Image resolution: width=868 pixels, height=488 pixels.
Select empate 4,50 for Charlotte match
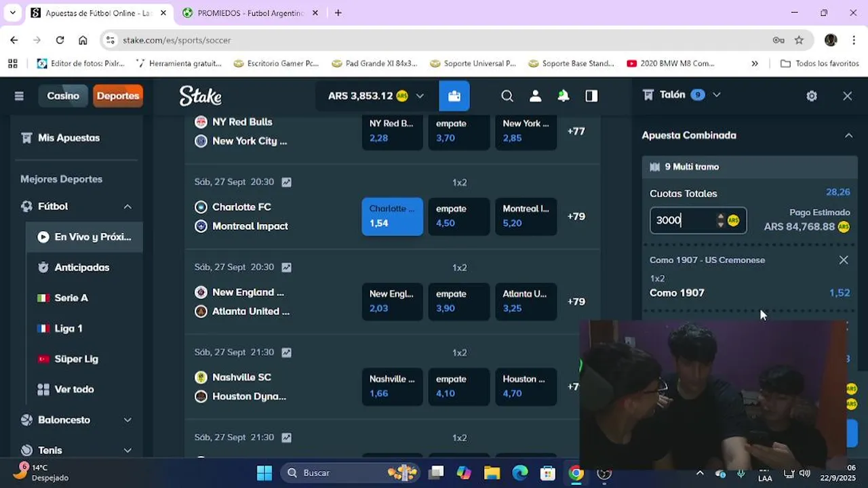pos(459,216)
